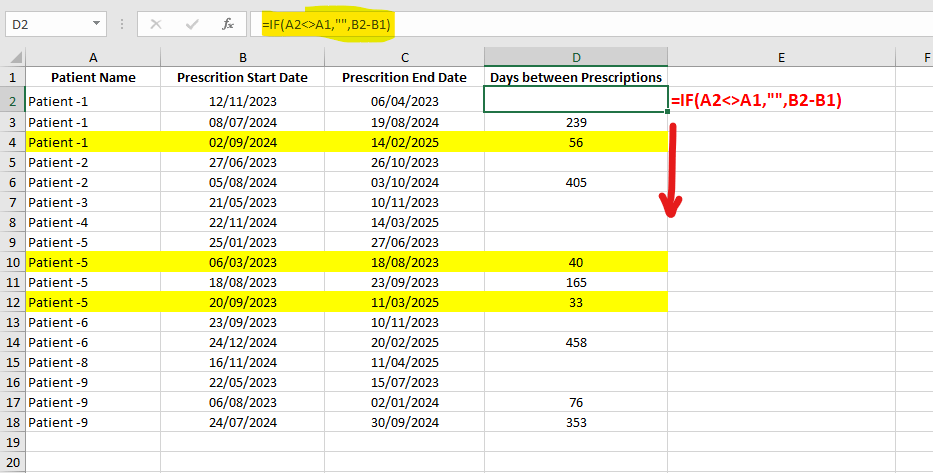
Task: Click cell with date 02/09/2024
Action: (x=243, y=142)
